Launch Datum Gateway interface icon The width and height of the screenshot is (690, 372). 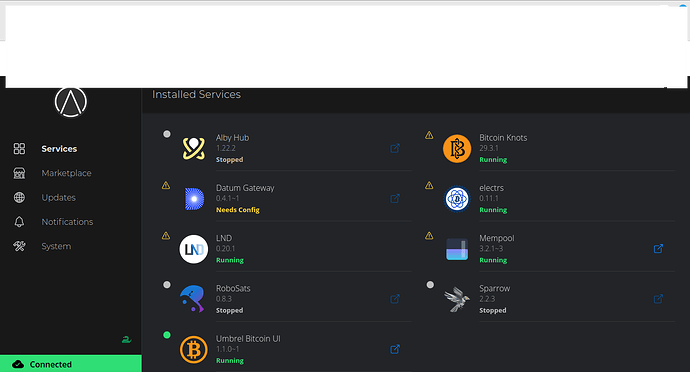click(395, 199)
